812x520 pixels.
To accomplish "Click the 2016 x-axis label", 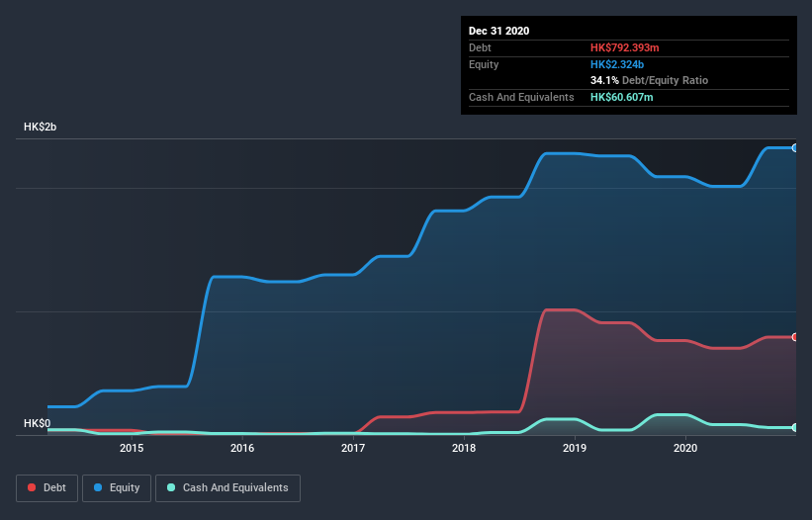I will point(242,448).
